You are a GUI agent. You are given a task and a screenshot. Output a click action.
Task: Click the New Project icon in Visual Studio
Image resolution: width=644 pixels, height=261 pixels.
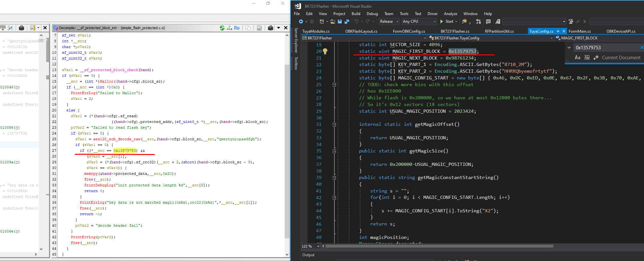click(x=322, y=21)
